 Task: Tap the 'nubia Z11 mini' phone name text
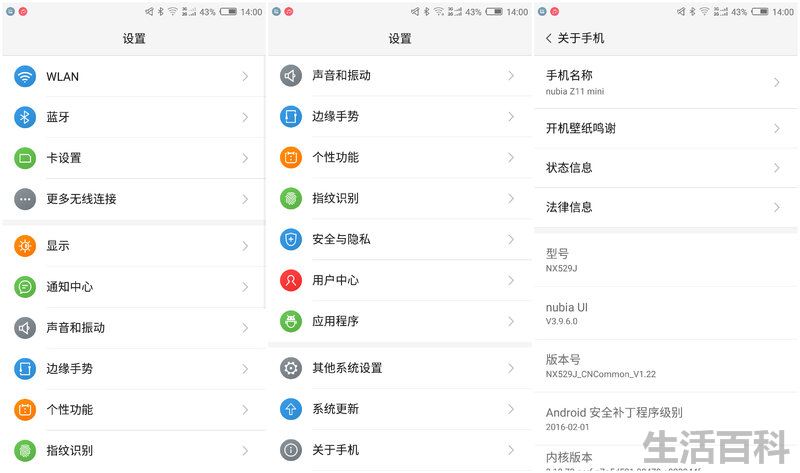tap(575, 92)
